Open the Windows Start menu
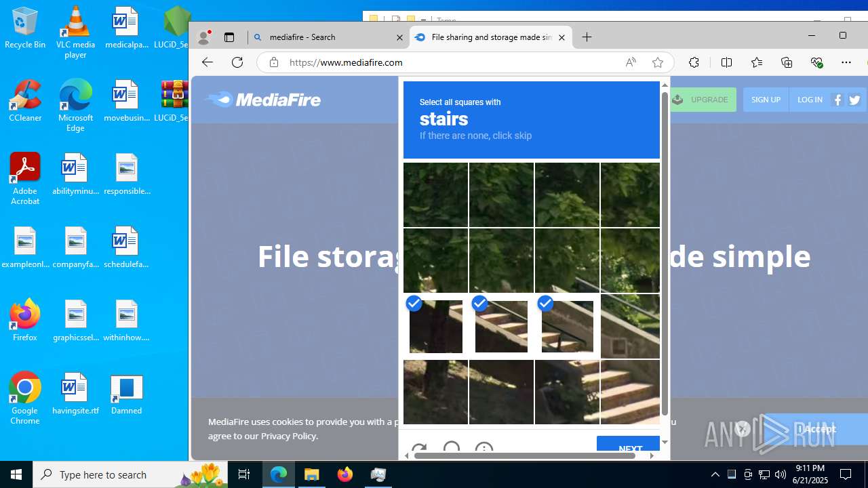The width and height of the screenshot is (868, 488). 16,474
